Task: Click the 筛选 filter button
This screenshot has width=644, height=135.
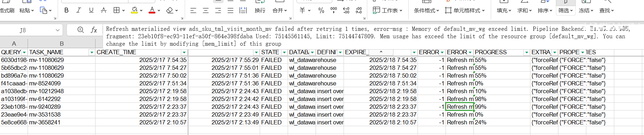Action: (x=565, y=11)
